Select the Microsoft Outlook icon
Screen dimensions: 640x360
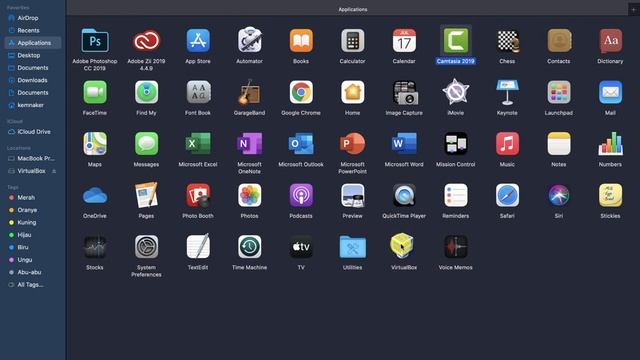[301, 144]
